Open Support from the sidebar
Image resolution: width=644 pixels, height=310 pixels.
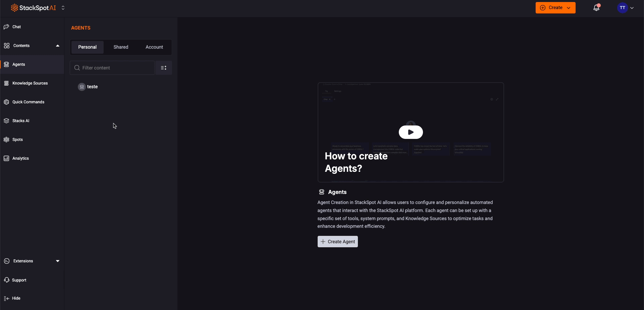(19, 280)
